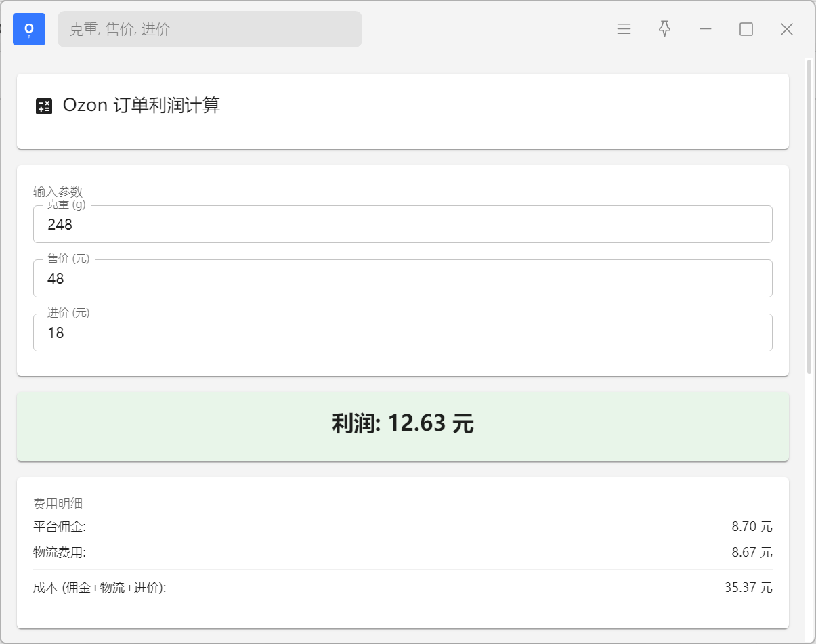Maximize the calculator window
Image resolution: width=816 pixels, height=644 pixels.
pos(746,29)
